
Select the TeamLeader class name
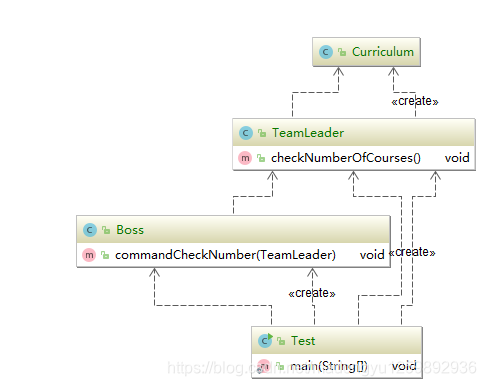308,133
